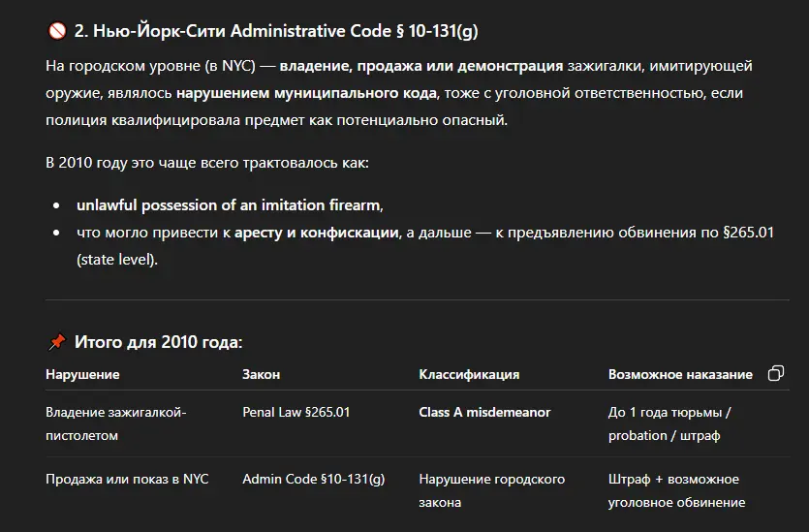Click the Штраф + возможное уголовное обвинение cell
809x532 pixels.
(676, 490)
